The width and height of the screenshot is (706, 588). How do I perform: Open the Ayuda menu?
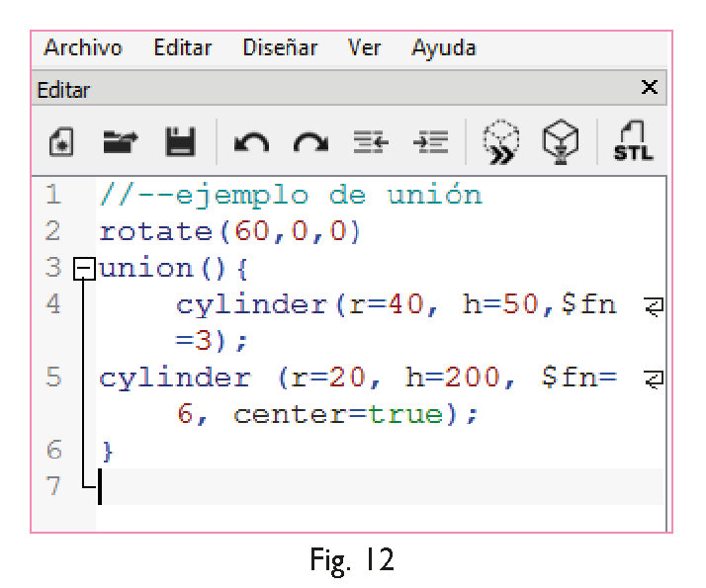444,48
